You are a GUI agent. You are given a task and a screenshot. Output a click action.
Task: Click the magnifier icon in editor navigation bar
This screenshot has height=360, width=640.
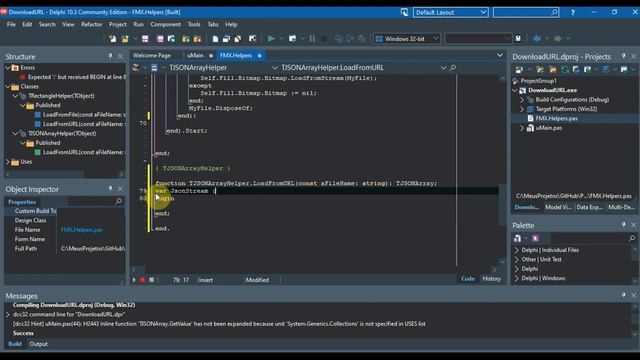[453, 68]
